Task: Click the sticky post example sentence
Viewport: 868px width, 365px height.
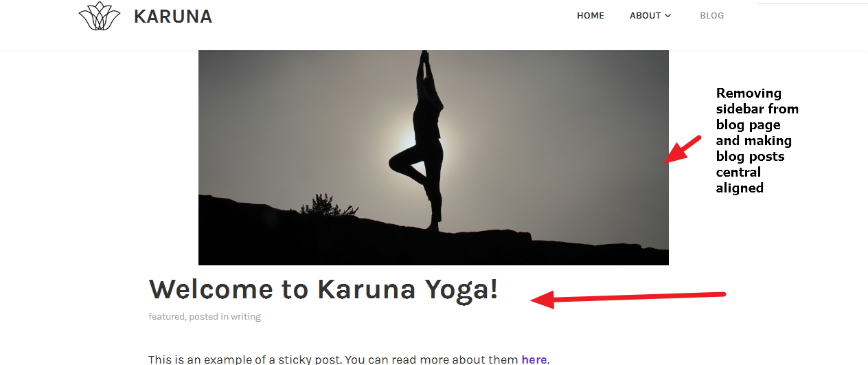Action: [x=350, y=360]
